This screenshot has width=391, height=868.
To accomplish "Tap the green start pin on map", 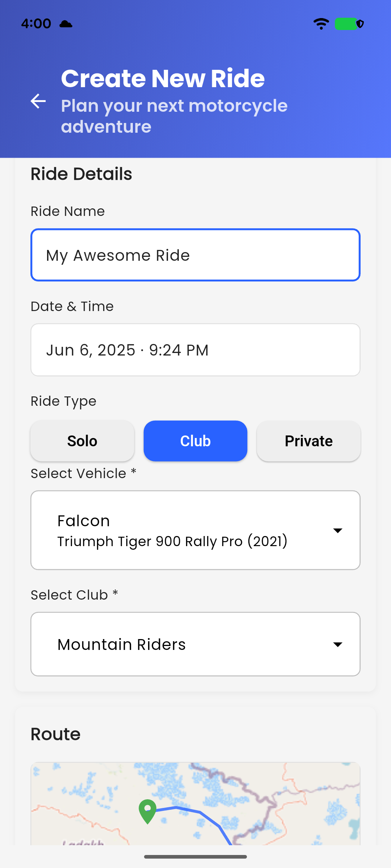I will [147, 811].
